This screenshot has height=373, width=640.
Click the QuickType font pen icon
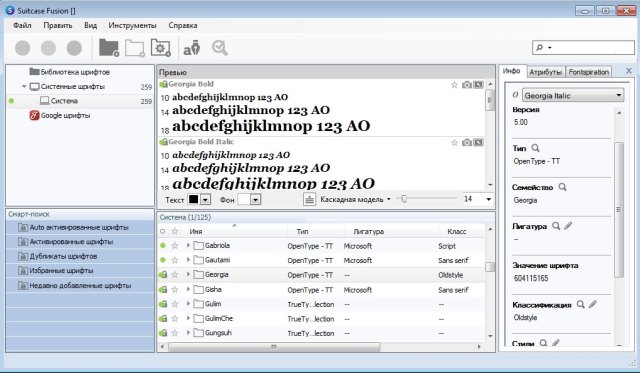coord(191,48)
